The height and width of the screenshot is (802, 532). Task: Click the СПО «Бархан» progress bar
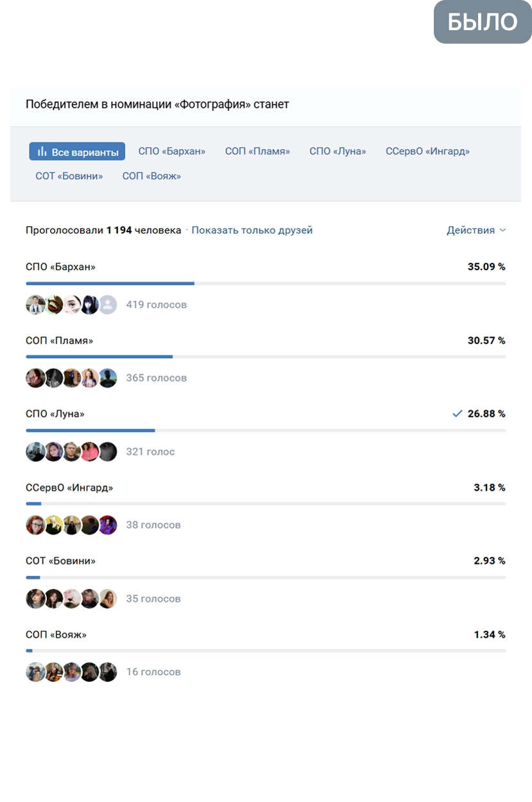[266, 283]
